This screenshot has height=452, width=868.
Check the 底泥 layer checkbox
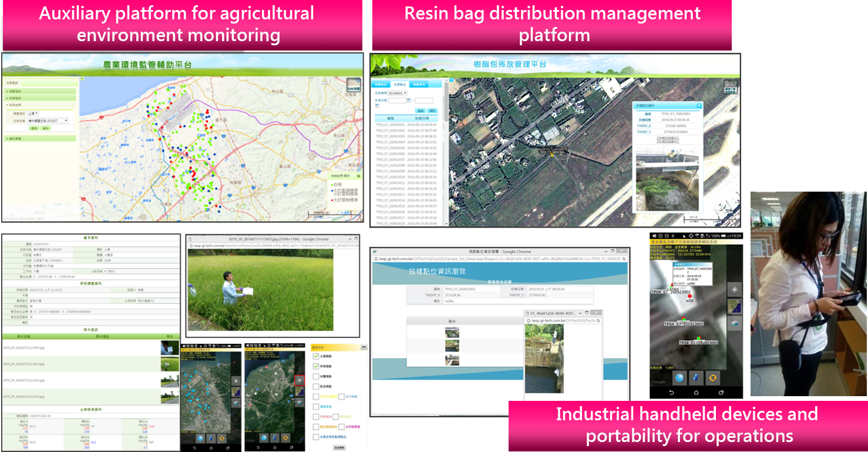(x=316, y=387)
